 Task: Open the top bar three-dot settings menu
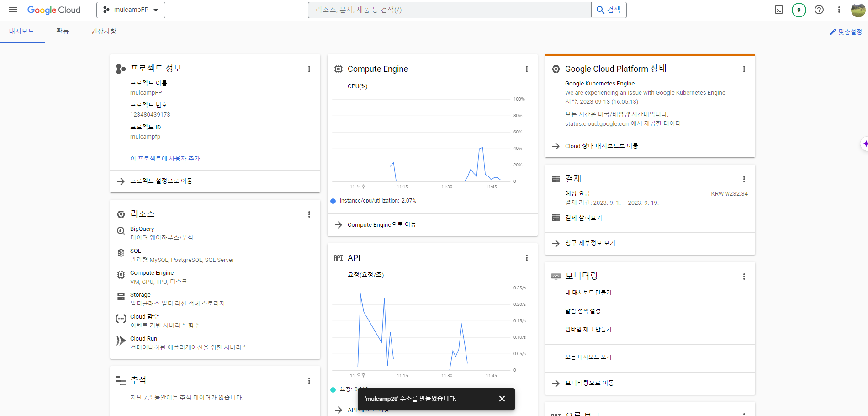[839, 10]
